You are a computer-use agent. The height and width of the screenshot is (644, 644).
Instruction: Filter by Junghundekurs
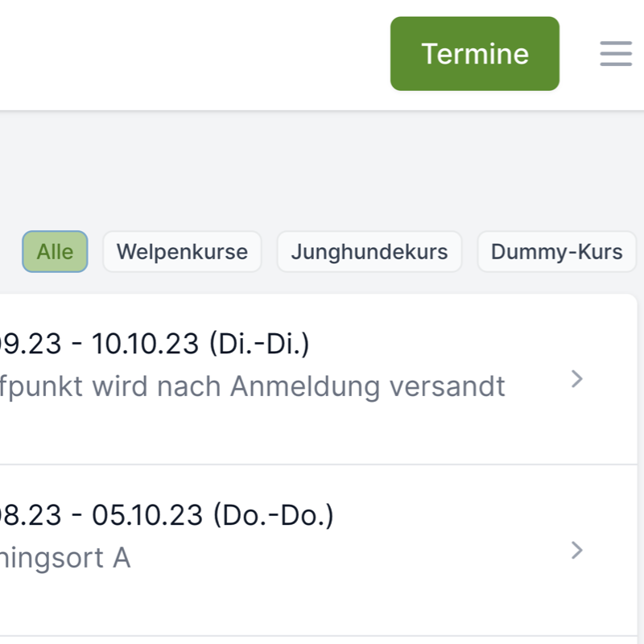click(x=369, y=251)
